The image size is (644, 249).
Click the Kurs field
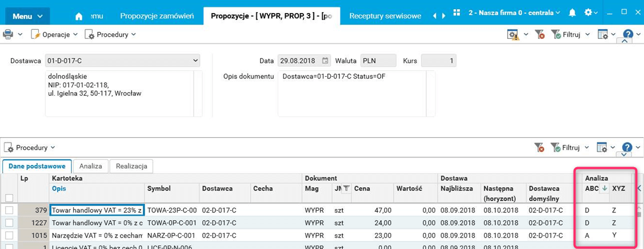tap(438, 61)
